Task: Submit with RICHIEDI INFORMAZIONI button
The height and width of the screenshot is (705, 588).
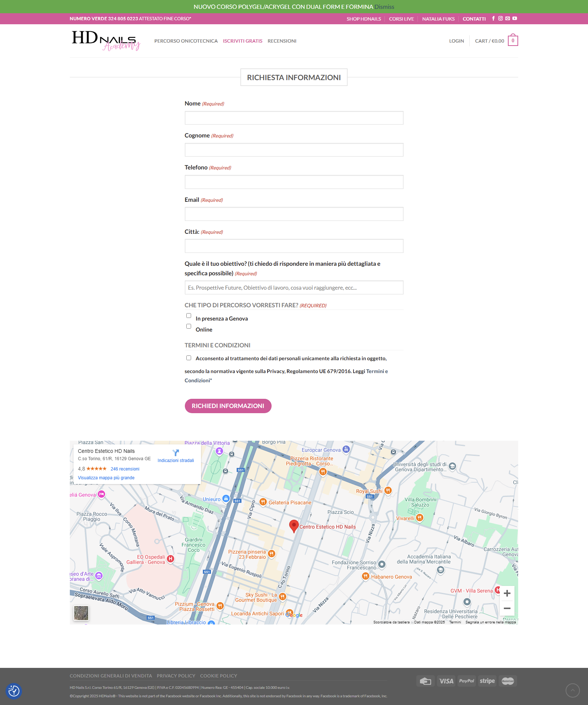Action: 228,406
